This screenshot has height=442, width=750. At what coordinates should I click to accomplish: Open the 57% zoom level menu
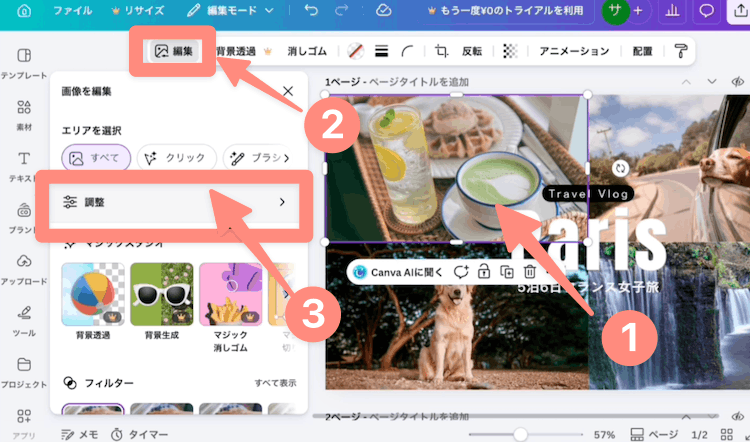[x=604, y=435]
